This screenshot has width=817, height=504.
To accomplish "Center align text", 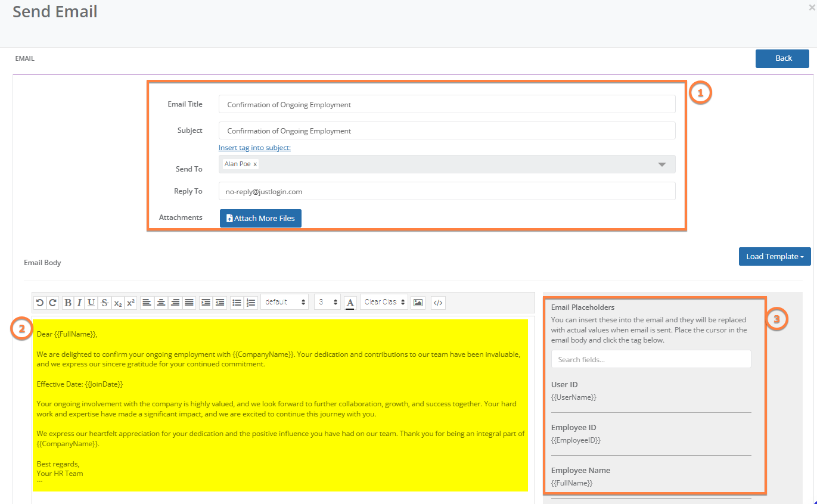I will [x=161, y=303].
